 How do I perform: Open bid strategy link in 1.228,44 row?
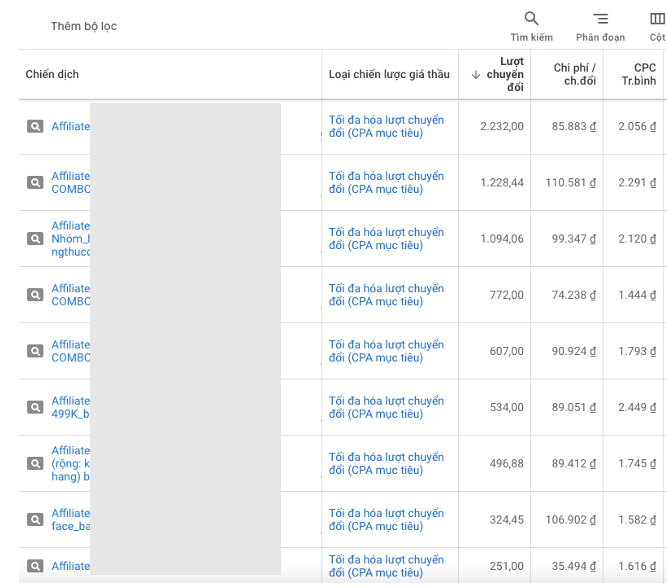[386, 183]
